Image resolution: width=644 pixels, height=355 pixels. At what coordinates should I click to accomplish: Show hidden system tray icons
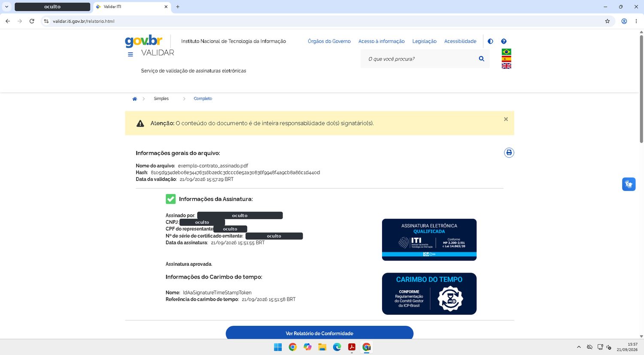(x=579, y=347)
